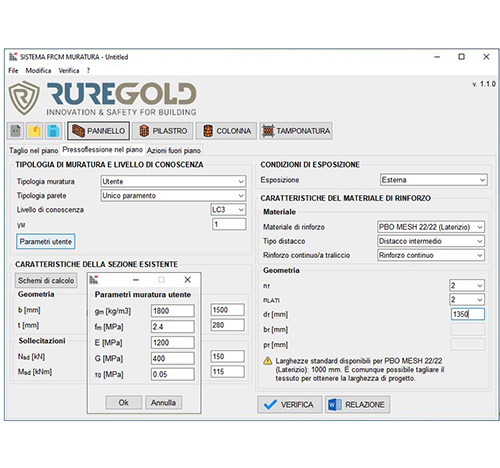Screen dimensions: 500x468
Task: Minimize the Parametri muratura dialog
Action: click(x=136, y=280)
